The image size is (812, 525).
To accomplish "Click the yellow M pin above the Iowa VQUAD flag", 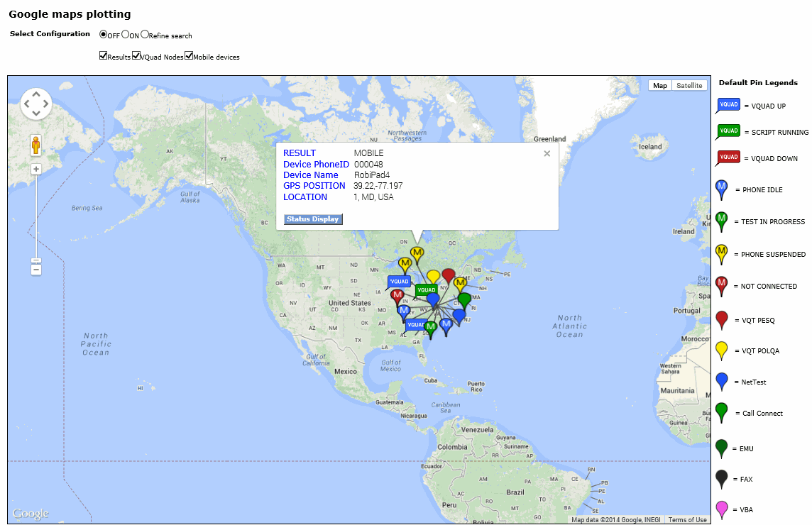I will (405, 265).
